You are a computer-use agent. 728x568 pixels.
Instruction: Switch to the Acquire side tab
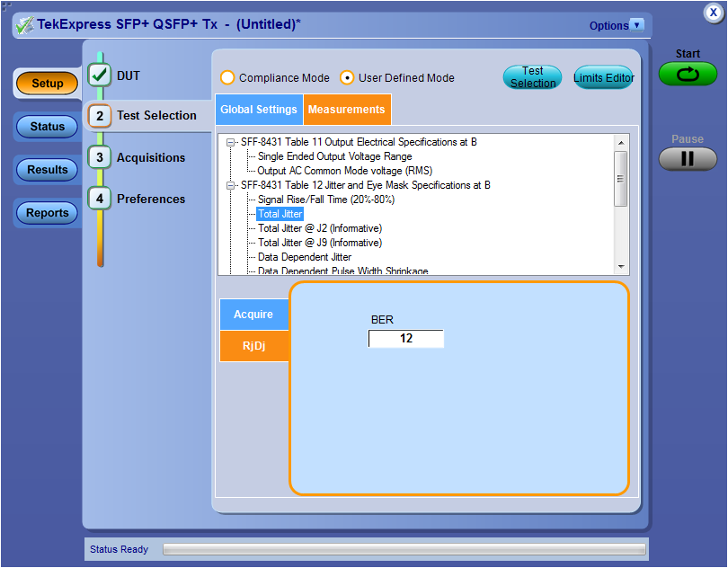point(253,315)
